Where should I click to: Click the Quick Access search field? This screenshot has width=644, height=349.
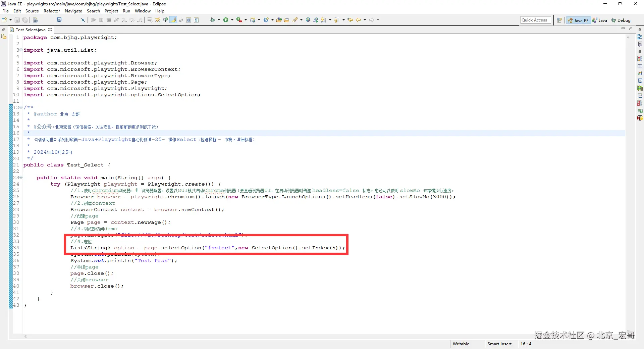coord(536,20)
